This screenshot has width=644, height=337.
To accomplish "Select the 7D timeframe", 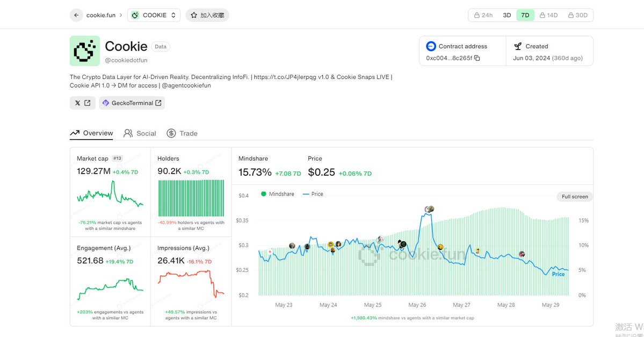I will pos(525,15).
